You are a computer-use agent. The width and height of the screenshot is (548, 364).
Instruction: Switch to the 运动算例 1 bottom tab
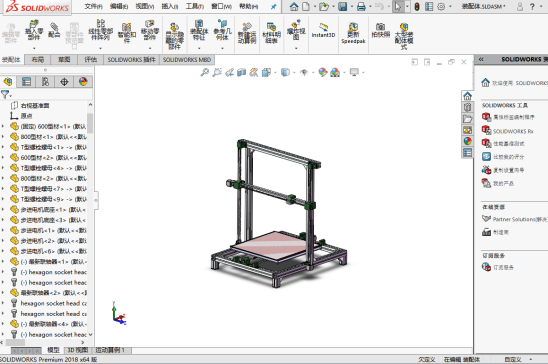(x=110, y=350)
